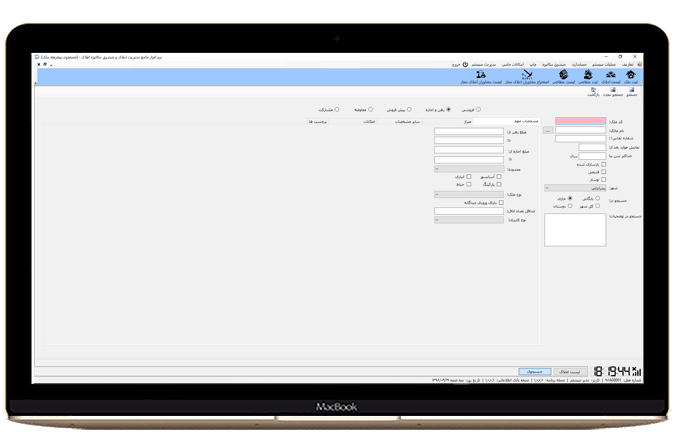Switch to the Area Size (متراژ) tab
Viewport: 675px width, 439px height.
click(448, 122)
